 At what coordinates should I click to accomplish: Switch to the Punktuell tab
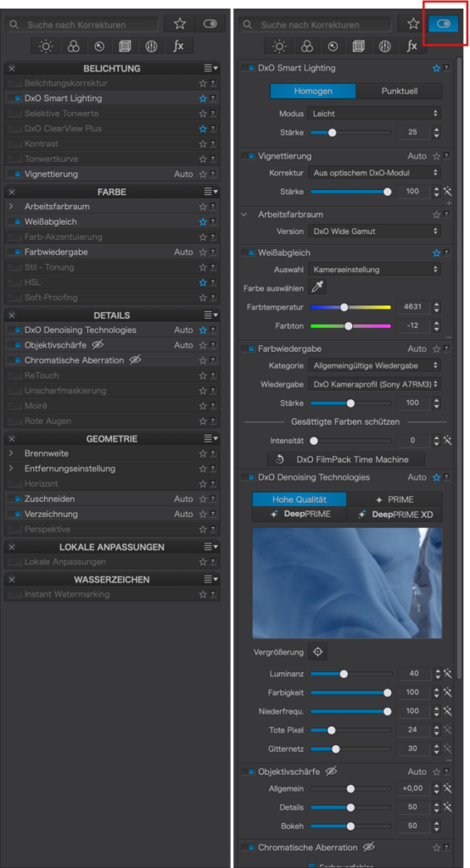coord(399,91)
